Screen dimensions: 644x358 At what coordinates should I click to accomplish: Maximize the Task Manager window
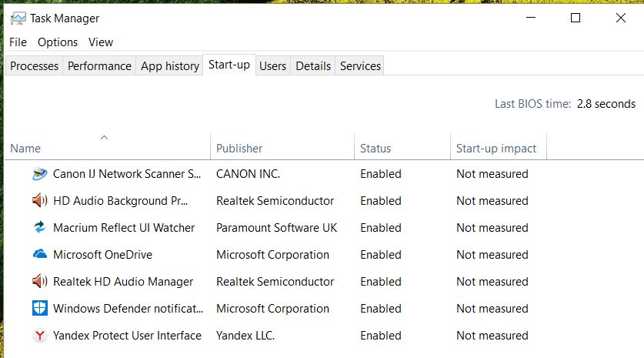(x=576, y=18)
